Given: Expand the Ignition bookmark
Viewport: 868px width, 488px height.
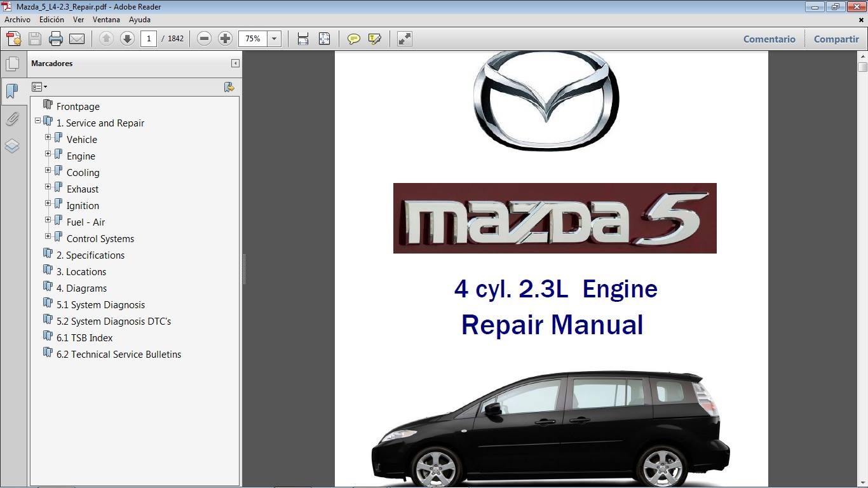Looking at the screenshot, I should coord(48,203).
